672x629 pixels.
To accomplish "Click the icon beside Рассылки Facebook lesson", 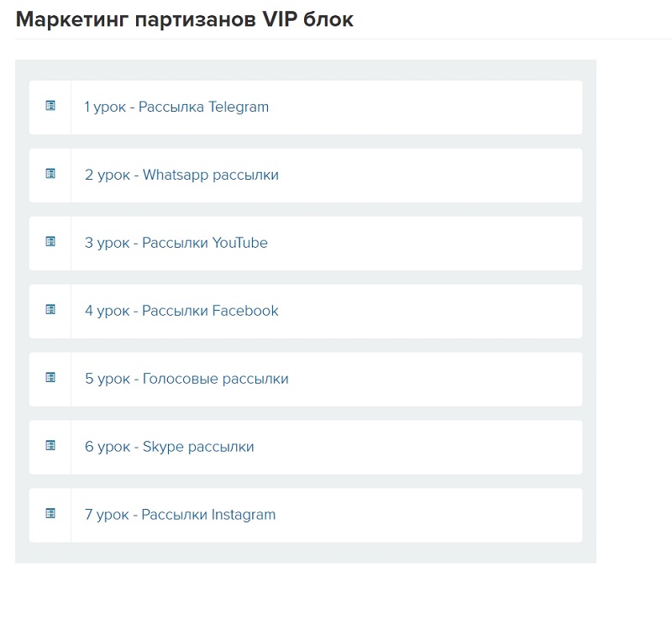I will [x=50, y=310].
